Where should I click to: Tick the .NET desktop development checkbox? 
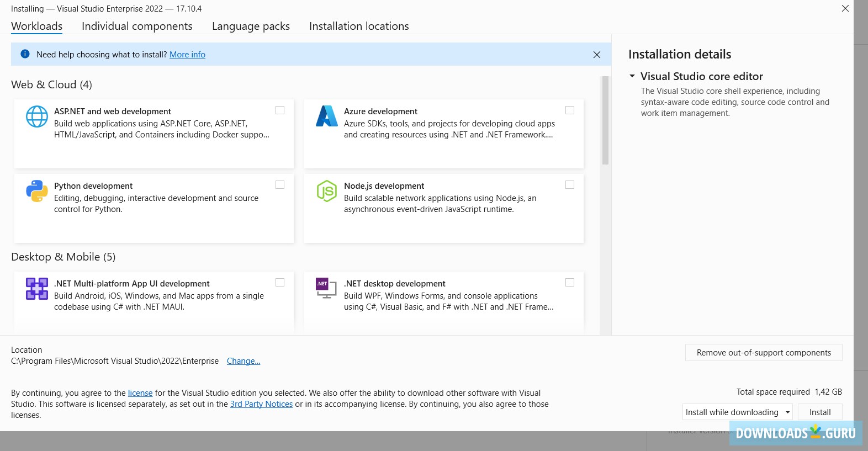point(570,283)
